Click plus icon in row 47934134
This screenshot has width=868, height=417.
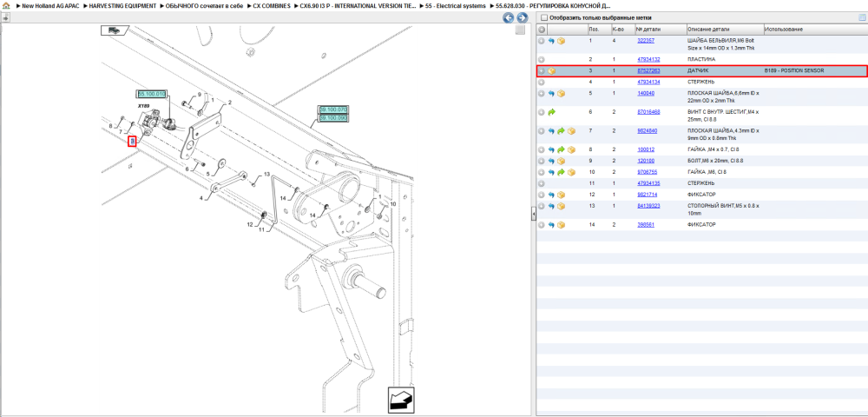pos(542,82)
